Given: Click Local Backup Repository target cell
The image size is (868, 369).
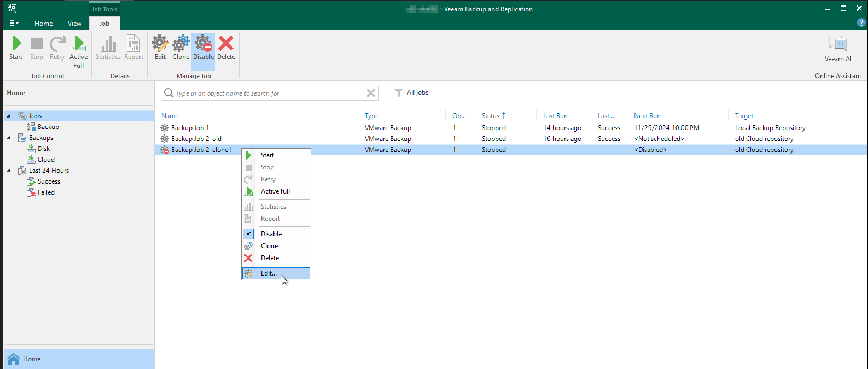Looking at the screenshot, I should click(x=770, y=128).
